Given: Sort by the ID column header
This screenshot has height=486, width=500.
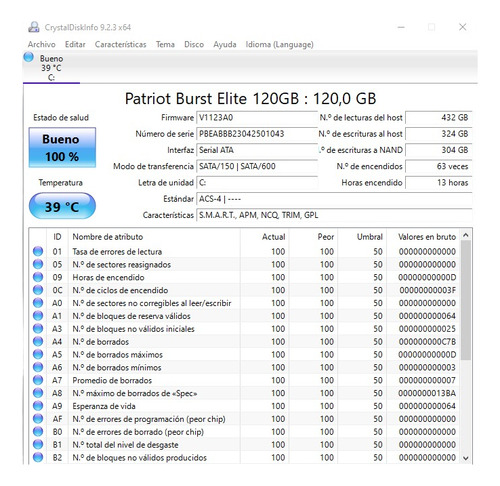Looking at the screenshot, I should click(57, 237).
